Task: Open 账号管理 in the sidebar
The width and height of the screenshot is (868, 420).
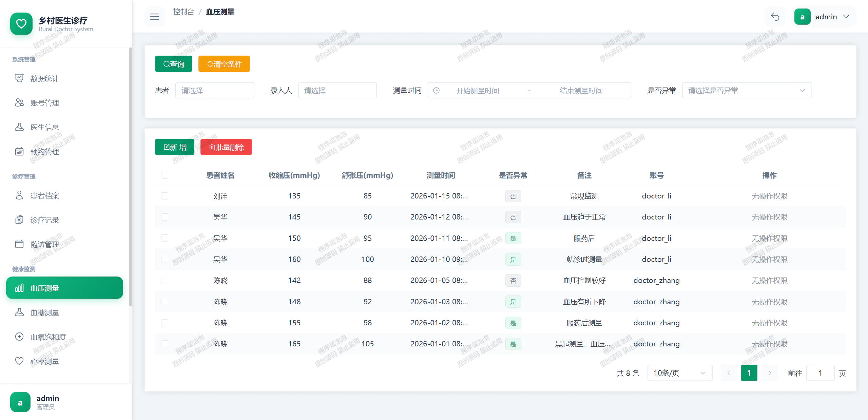Action: pos(64,103)
